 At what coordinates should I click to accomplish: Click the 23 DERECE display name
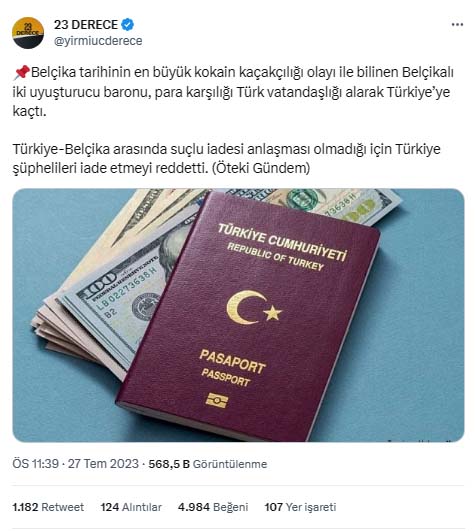pos(86,25)
